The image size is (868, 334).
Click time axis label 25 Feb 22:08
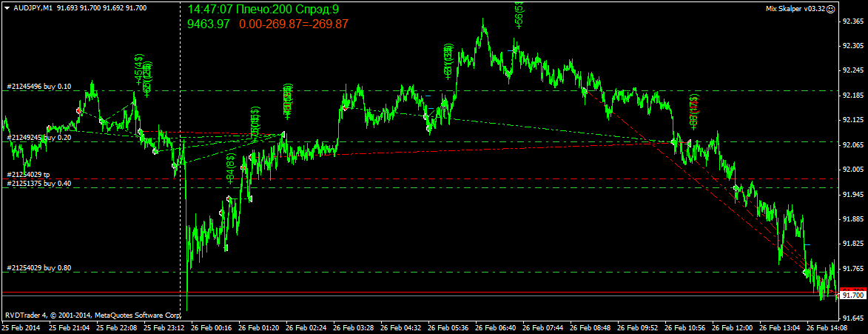point(117,329)
